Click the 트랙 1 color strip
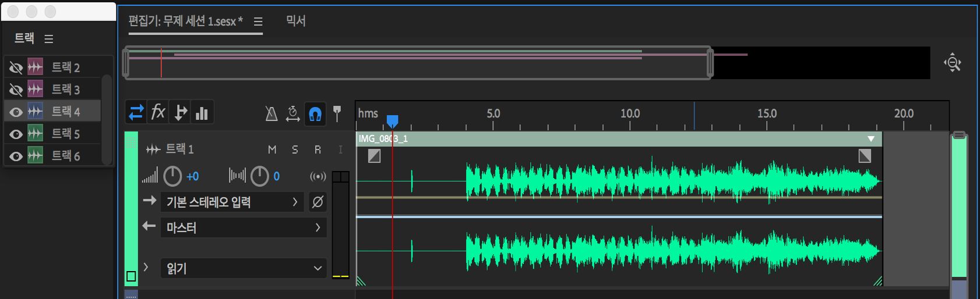 [x=131, y=208]
